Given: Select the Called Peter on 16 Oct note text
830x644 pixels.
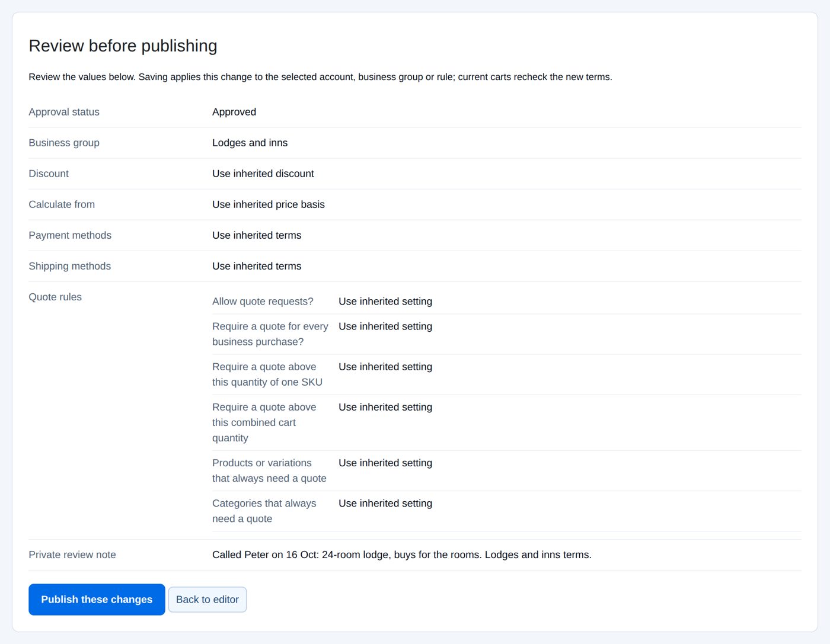Looking at the screenshot, I should pyautogui.click(x=402, y=555).
